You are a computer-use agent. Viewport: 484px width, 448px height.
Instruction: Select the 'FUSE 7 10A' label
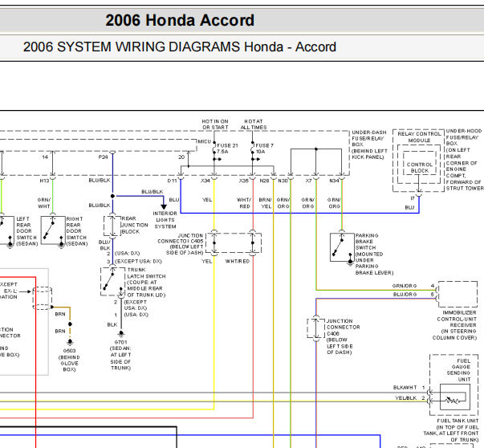pos(264,149)
